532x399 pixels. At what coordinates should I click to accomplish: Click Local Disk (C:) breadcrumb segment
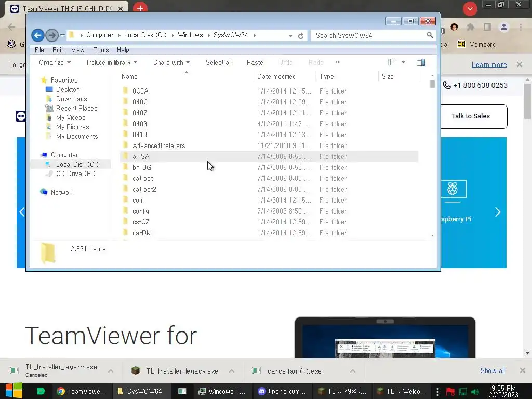(145, 35)
